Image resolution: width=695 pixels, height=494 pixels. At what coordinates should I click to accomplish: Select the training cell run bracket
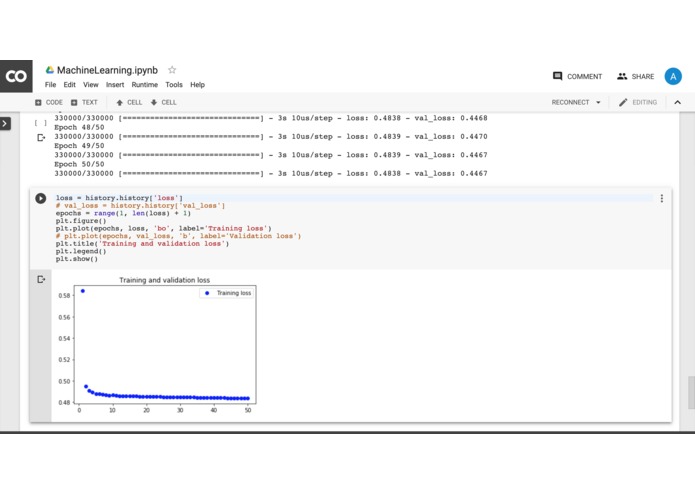(x=41, y=123)
